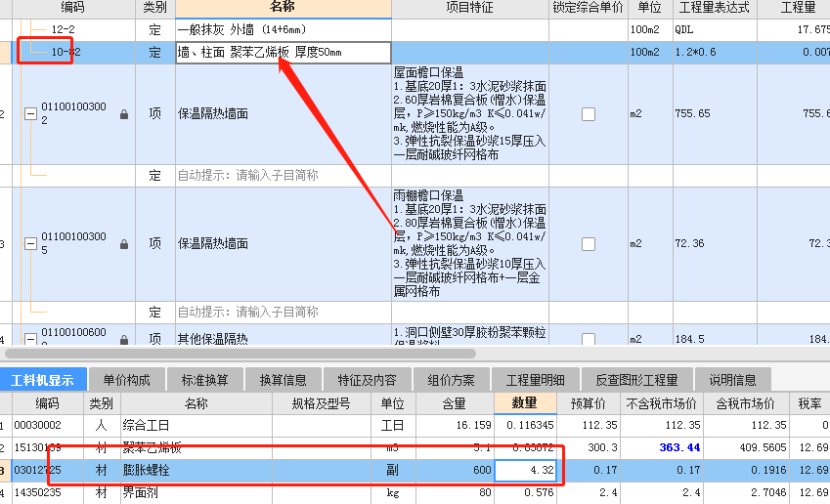Click the horizontal scrollbar of upper table
This screenshot has height=504, width=830.
240,353
